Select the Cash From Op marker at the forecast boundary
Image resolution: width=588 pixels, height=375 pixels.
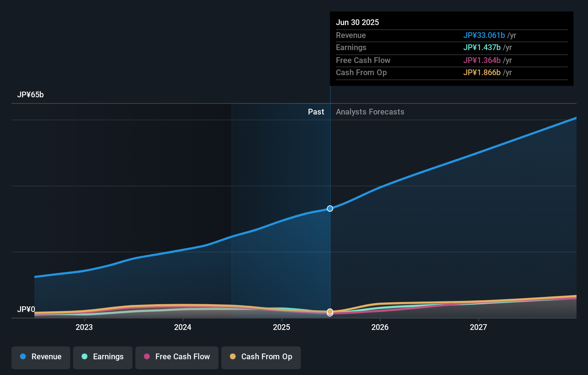(x=330, y=312)
